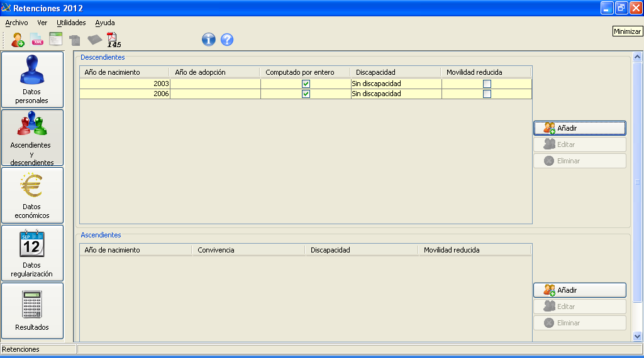The image size is (644, 358).
Task: Click Añadir button for Ascendientes
Action: (579, 290)
